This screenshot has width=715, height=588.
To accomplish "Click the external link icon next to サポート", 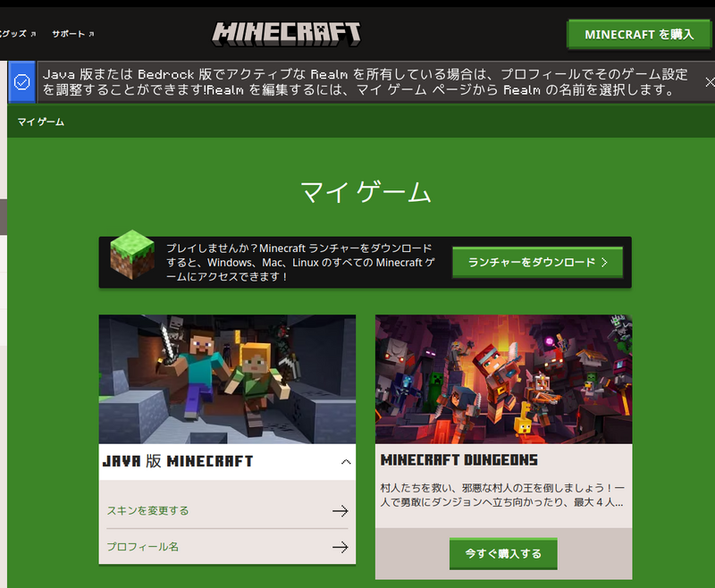I will point(92,34).
